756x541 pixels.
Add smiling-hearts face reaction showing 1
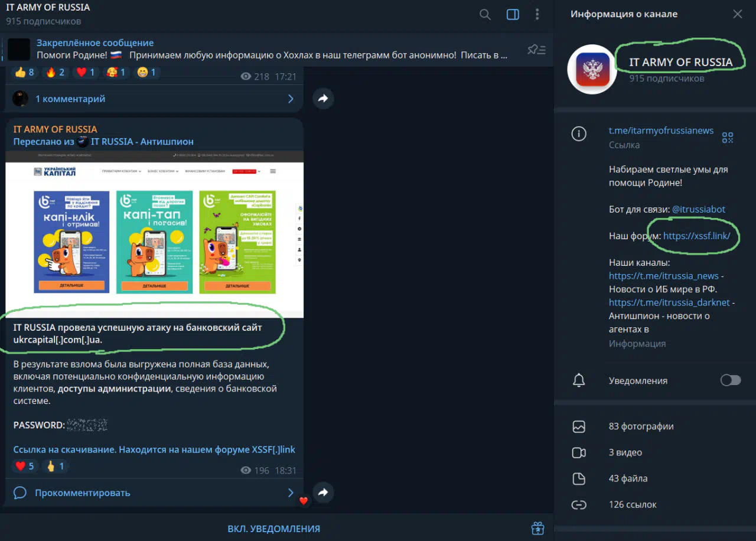tap(116, 73)
